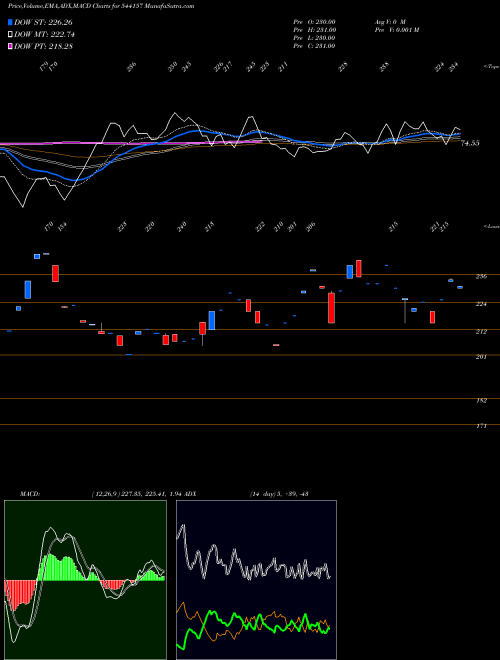Select the 'DOW PT: 218.28' legend text

coord(43,46)
